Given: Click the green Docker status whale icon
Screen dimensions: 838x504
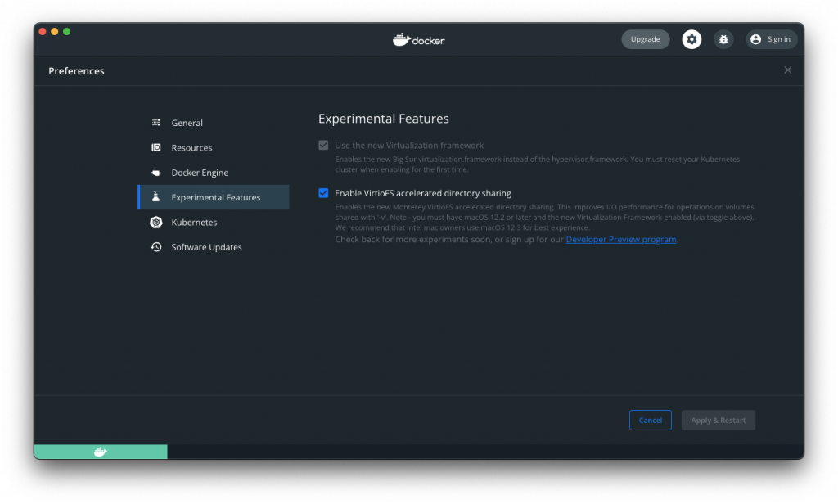Looking at the screenshot, I should [101, 452].
